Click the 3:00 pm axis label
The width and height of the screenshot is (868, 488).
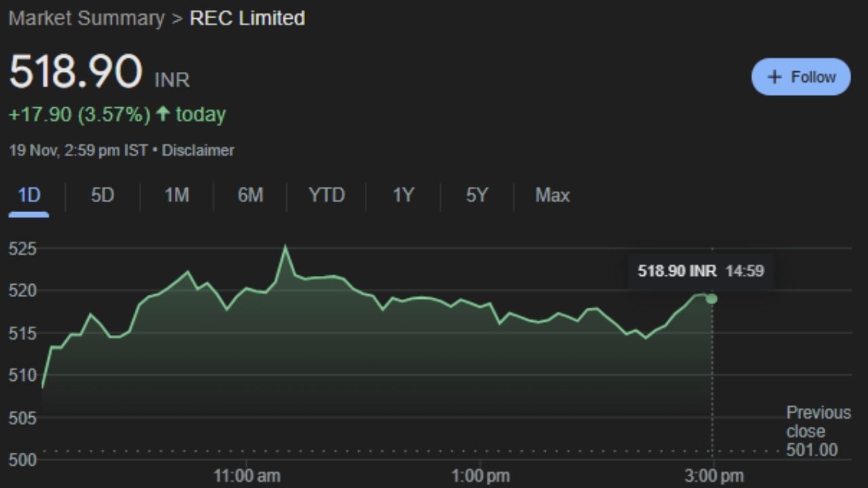coord(713,476)
